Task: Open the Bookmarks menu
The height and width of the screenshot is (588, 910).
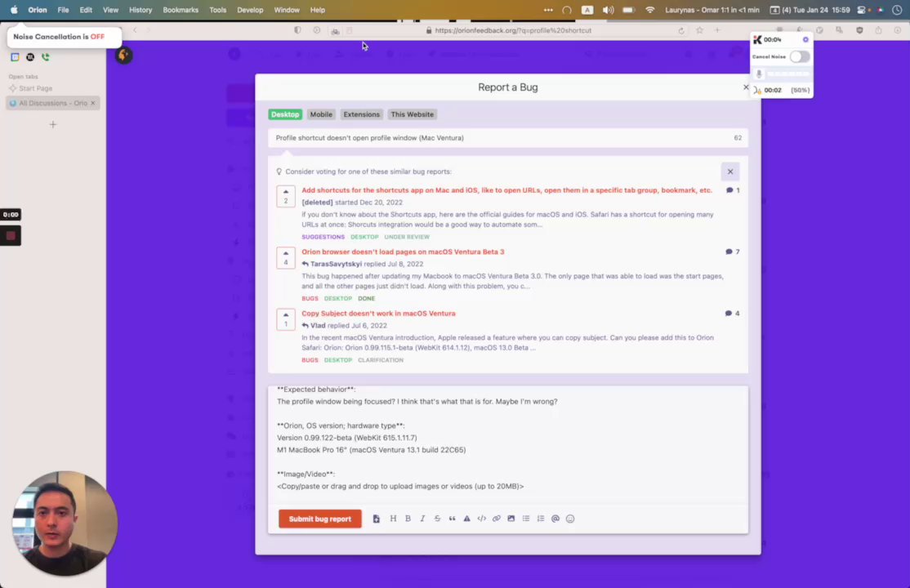Action: (x=181, y=10)
